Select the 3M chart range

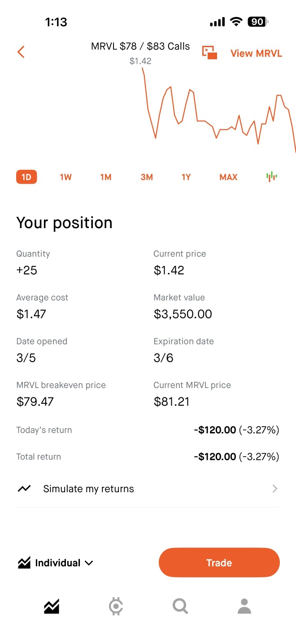[x=147, y=177]
